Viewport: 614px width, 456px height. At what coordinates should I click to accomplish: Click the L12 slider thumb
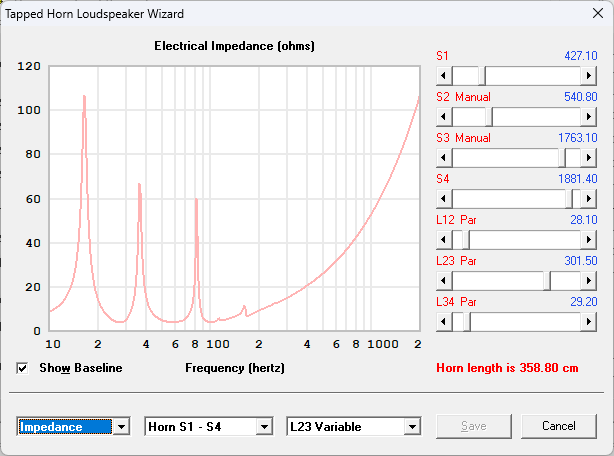466,240
